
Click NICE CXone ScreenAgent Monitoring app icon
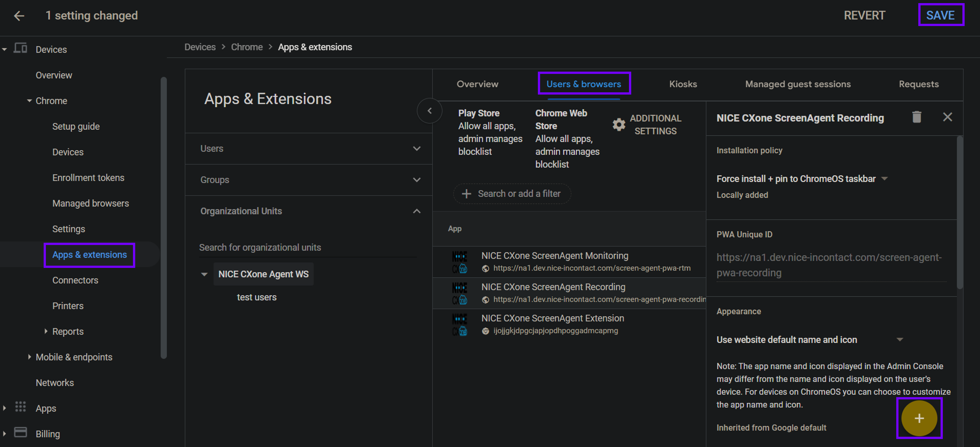point(459,262)
